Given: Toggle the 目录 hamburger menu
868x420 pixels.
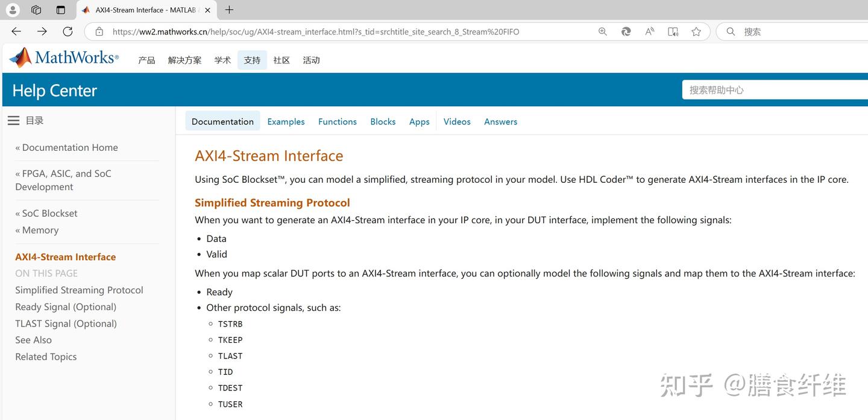Looking at the screenshot, I should pyautogui.click(x=13, y=121).
